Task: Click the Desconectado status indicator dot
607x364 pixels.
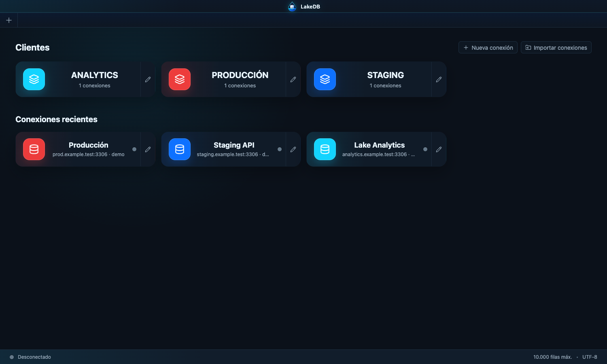Action: point(12,357)
